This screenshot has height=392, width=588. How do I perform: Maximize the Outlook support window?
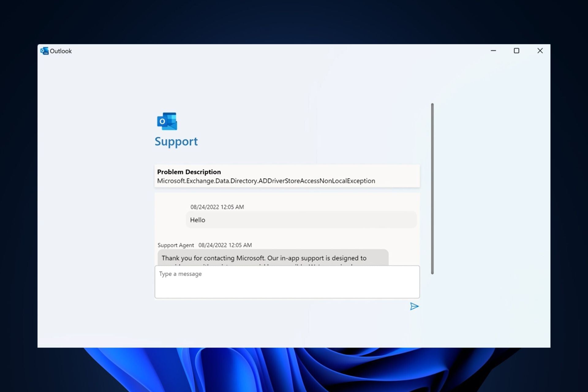(x=516, y=51)
